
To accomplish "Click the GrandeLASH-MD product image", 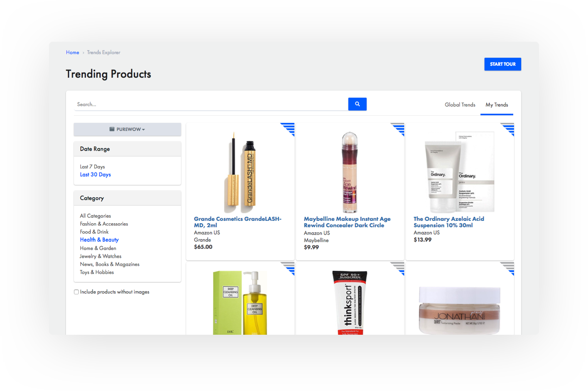I will (240, 171).
